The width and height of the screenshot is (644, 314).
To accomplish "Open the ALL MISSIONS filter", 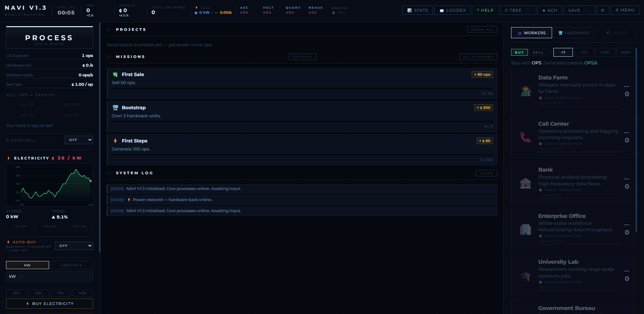I will (x=478, y=57).
